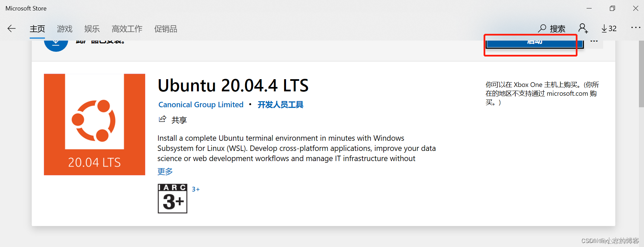The width and height of the screenshot is (644, 247).
Task: Switch to the 游戏 tab
Action: pyautogui.click(x=65, y=29)
